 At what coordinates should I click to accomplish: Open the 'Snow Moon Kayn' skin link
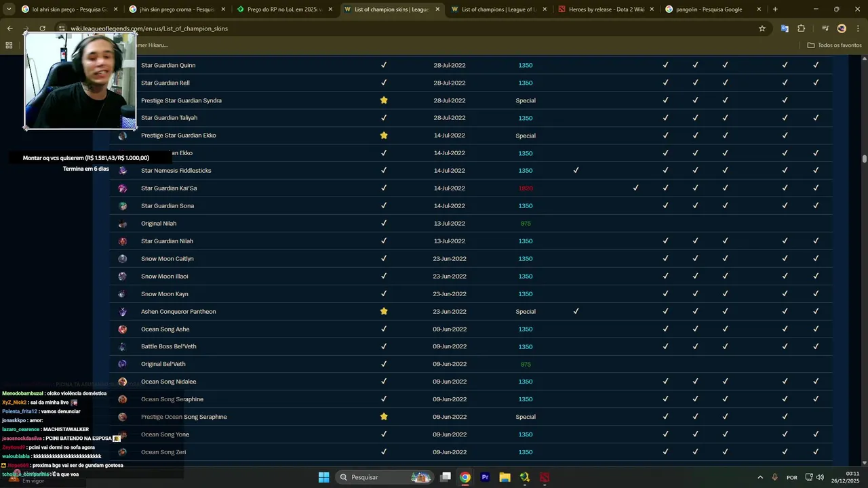pyautogui.click(x=165, y=294)
